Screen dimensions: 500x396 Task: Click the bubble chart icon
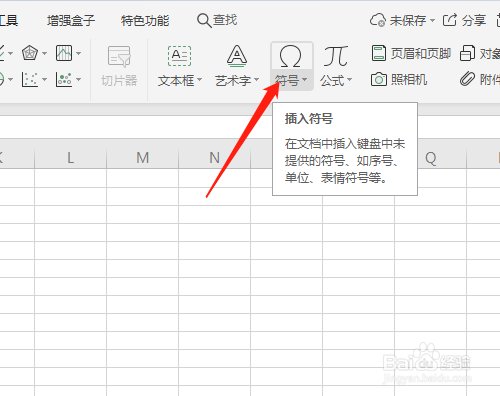[x=64, y=79]
